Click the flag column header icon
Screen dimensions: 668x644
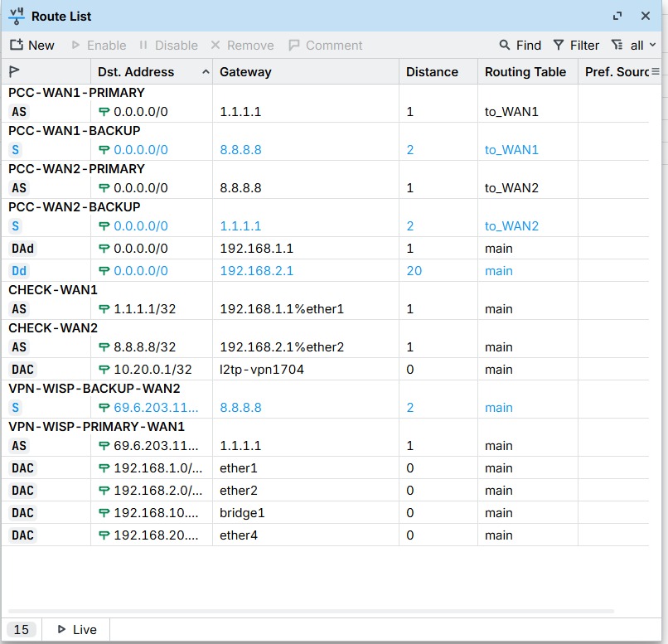[14, 71]
